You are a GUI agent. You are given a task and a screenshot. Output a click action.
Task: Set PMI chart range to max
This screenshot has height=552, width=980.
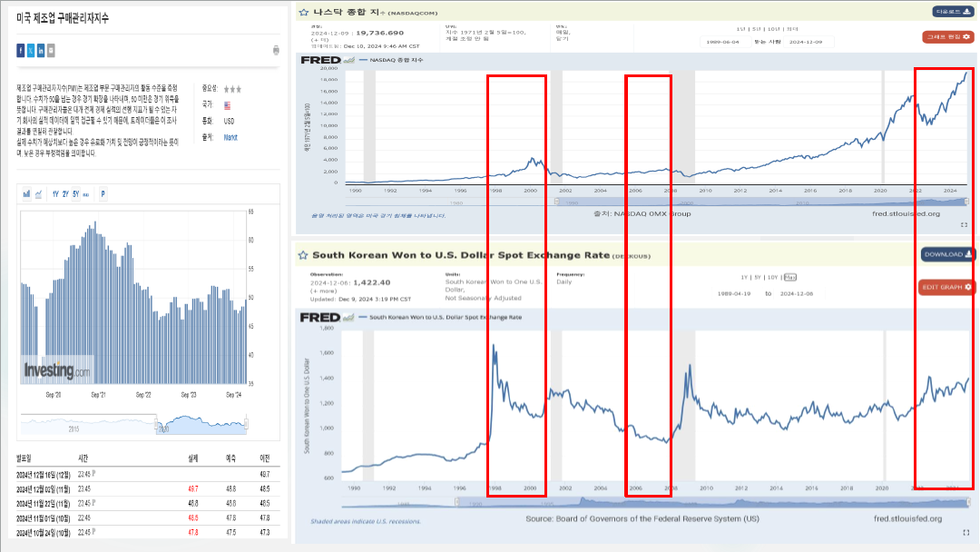pyautogui.click(x=85, y=194)
